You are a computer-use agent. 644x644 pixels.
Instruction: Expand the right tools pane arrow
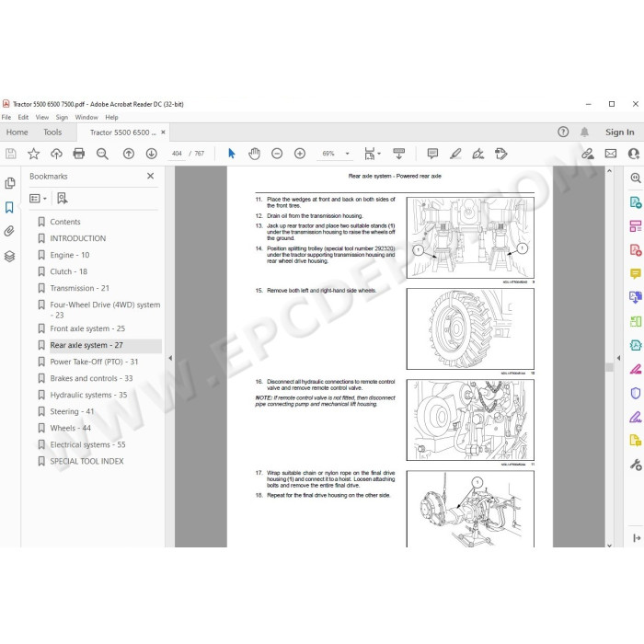coord(618,358)
